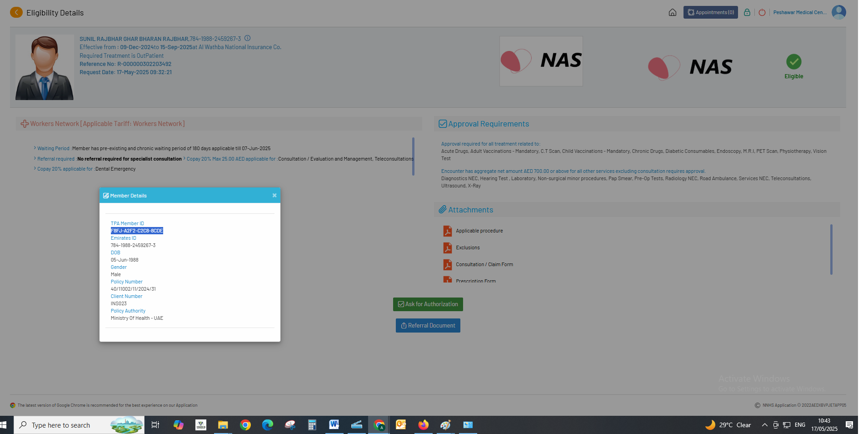Click the Client Number INS023
The image size is (868, 434).
tap(119, 303)
